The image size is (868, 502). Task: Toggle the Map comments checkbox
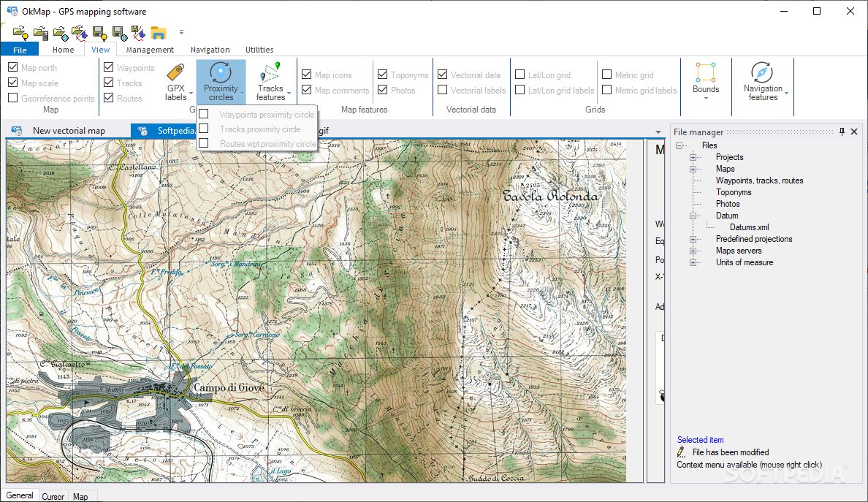[x=306, y=90]
